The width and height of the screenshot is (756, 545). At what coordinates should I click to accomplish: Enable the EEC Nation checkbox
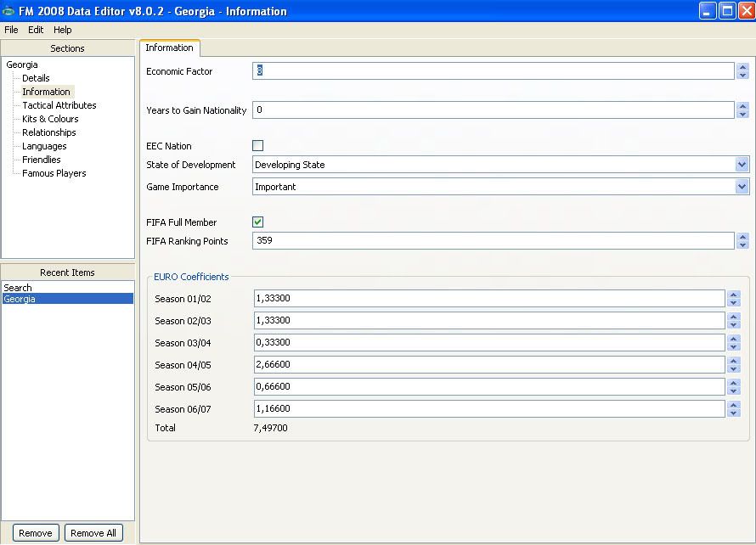(x=258, y=145)
